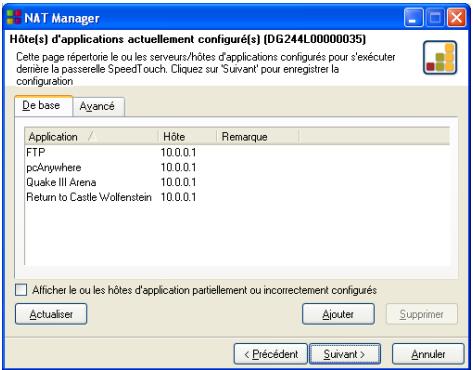Screen dimensions: 473x370
Task: Click the Return to Castle Wolfenstein host address
Action: pos(178,197)
